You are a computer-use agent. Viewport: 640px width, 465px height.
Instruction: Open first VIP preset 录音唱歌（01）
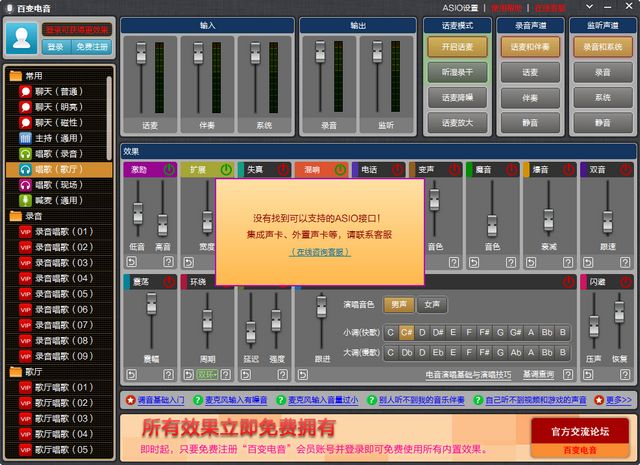click(x=60, y=231)
